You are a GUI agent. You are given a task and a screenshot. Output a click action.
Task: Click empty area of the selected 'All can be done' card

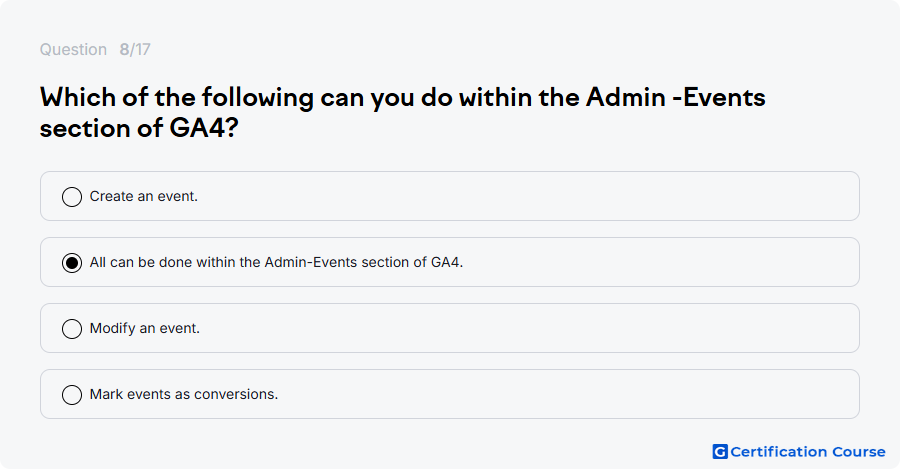tap(631, 262)
